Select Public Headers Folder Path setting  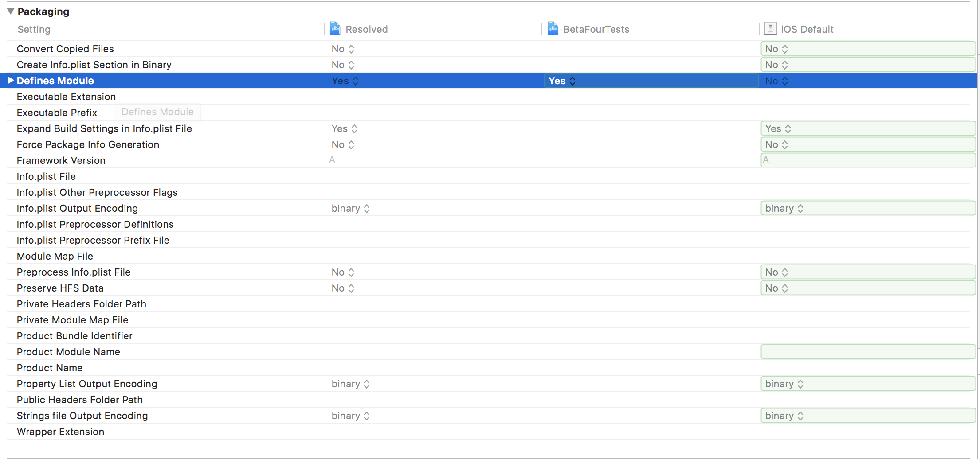click(80, 400)
